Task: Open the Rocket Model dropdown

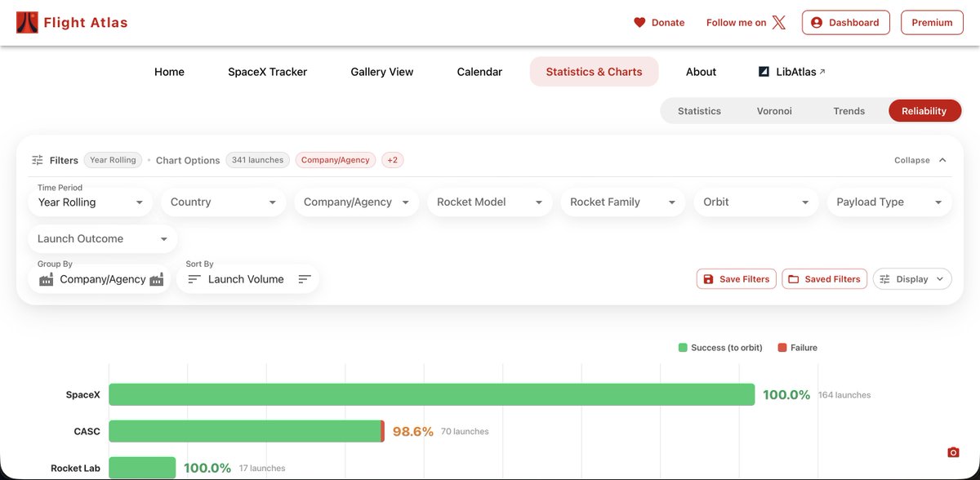Action: pyautogui.click(x=490, y=202)
